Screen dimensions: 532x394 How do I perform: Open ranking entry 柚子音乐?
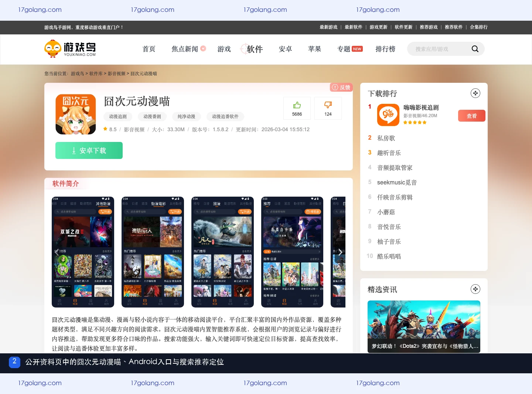pyautogui.click(x=389, y=241)
